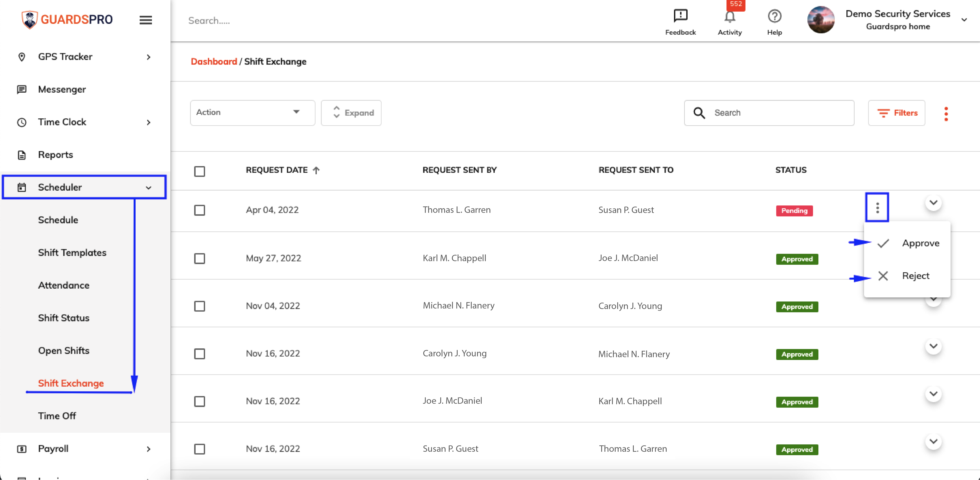Viewport: 980px width, 480px height.
Task: Open the GPS Tracker section icon
Action: (22, 57)
